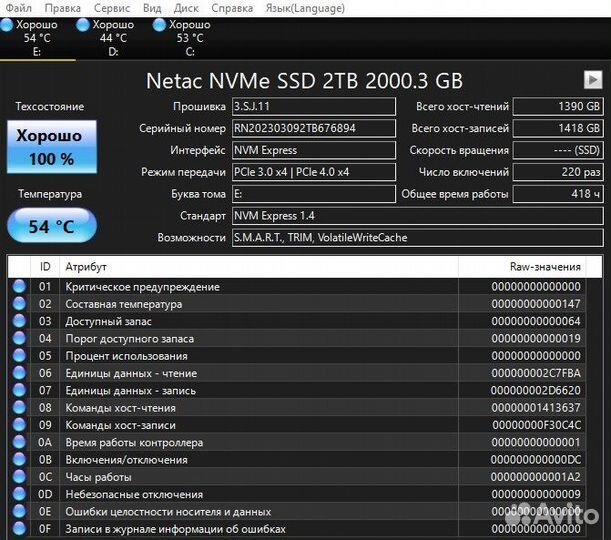Screen dimensions: 611x540
Task: Select row Включения/отключения
Action: [297, 459]
